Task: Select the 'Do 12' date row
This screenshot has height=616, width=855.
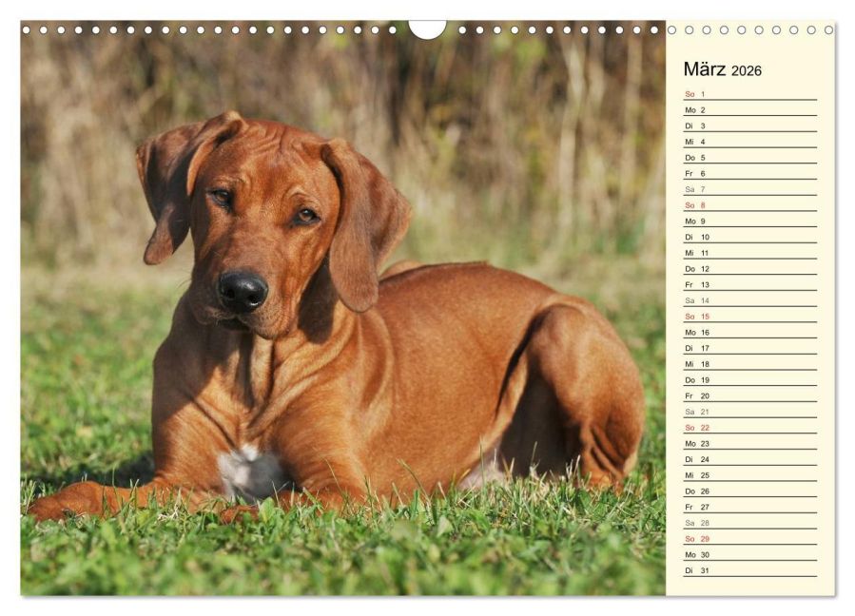Action: click(x=749, y=268)
